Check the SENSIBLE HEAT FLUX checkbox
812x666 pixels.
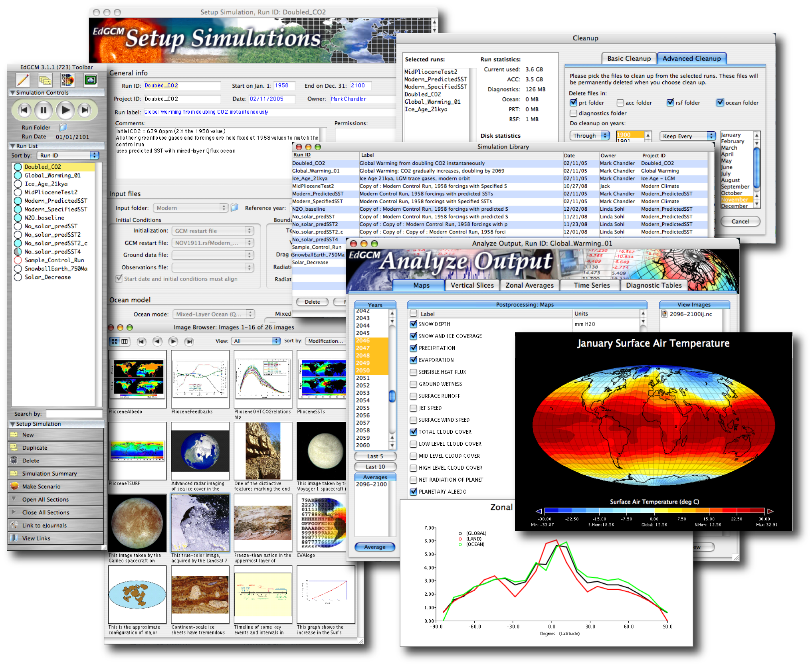(414, 372)
